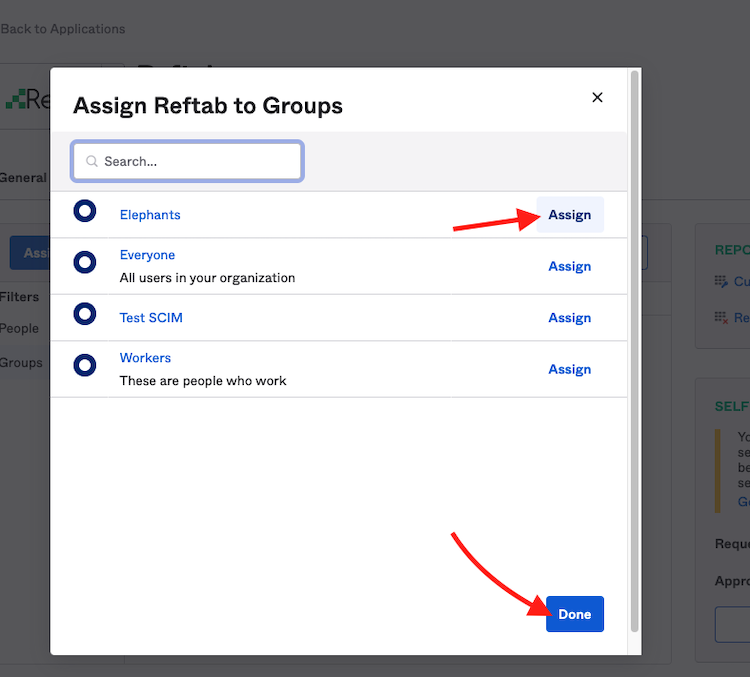The height and width of the screenshot is (677, 750).
Task: Click the Done button
Action: pos(575,614)
